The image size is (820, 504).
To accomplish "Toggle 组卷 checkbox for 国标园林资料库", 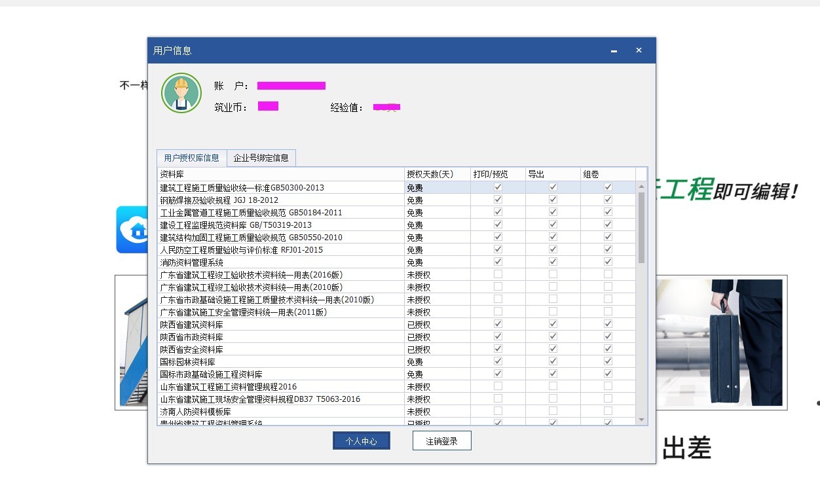I will click(608, 361).
